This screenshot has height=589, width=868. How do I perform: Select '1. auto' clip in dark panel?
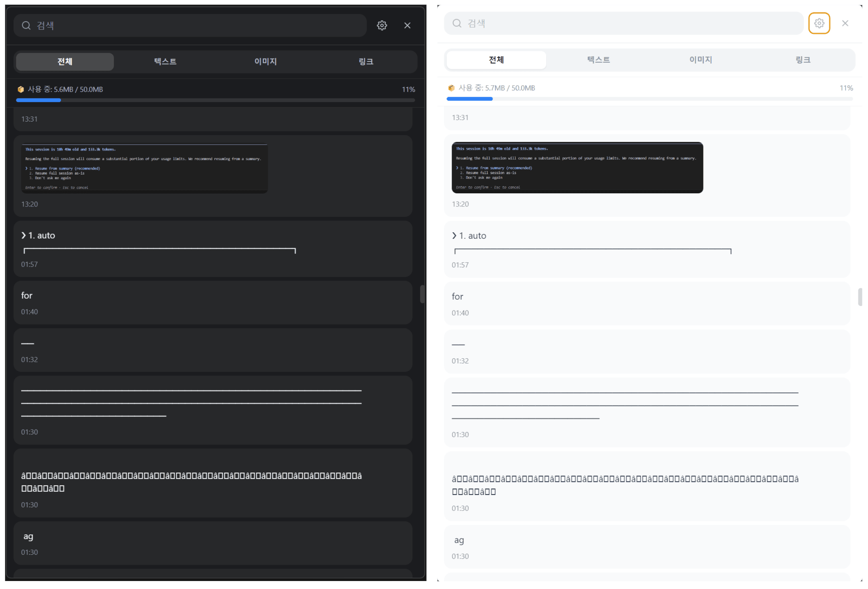tap(213, 249)
